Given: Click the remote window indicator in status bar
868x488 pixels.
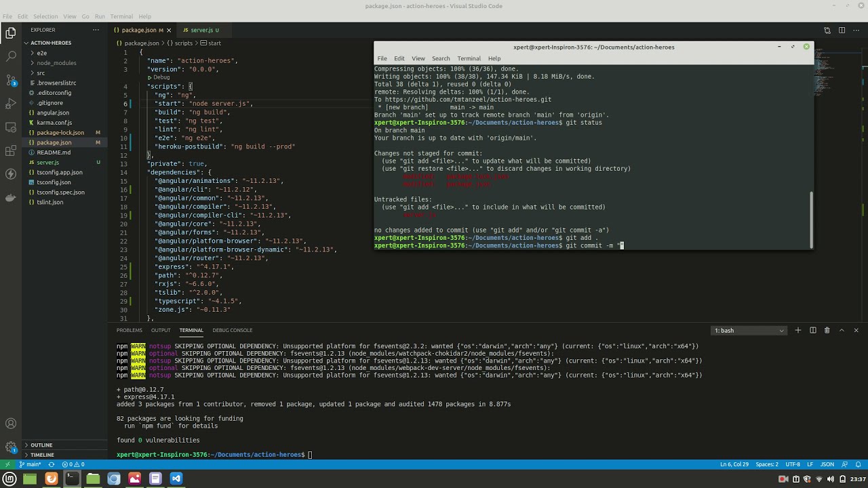Looking at the screenshot, I should point(7,464).
